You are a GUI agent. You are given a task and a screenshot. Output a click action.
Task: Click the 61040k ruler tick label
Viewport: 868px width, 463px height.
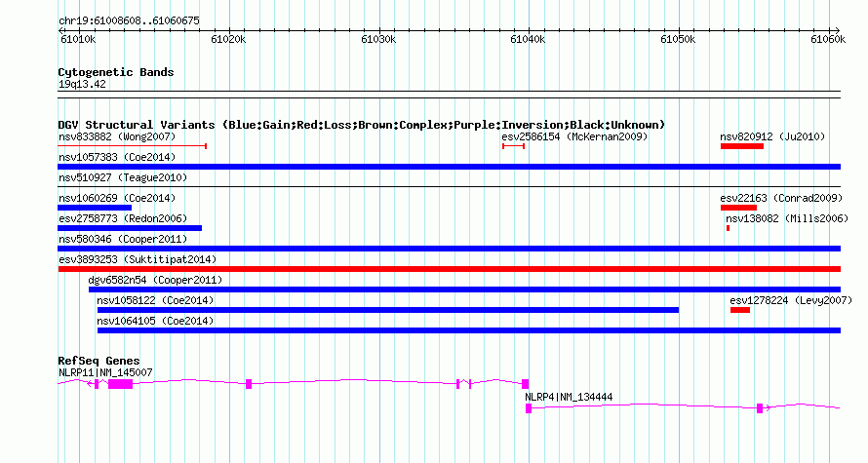pyautogui.click(x=528, y=39)
